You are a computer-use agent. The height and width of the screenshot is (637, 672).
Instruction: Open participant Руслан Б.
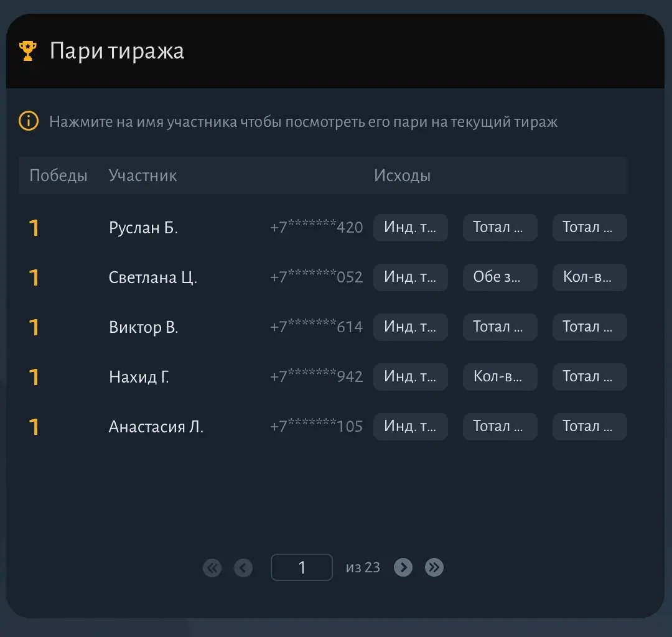143,228
